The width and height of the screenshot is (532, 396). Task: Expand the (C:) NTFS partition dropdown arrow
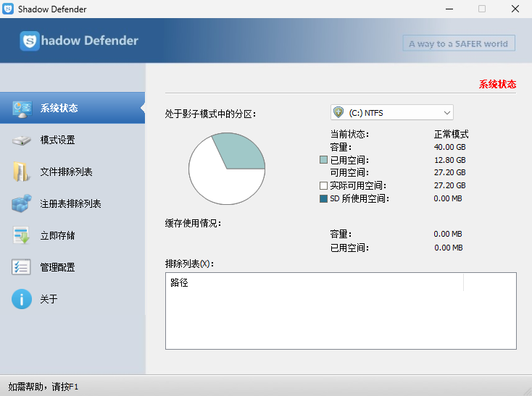[447, 113]
